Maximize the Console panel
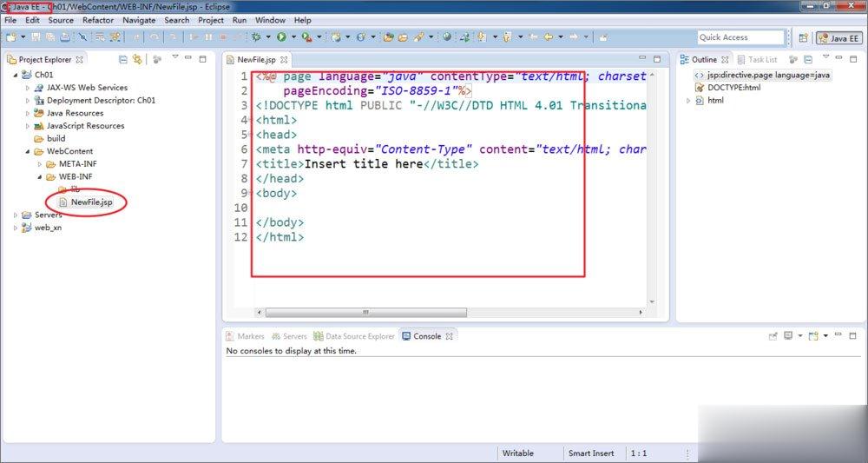Viewport: 868px width, 463px height. coord(853,335)
